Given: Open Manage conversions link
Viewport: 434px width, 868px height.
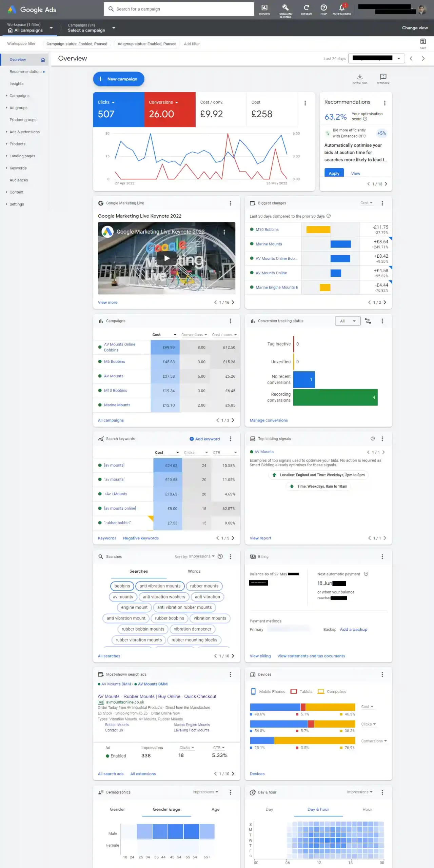Looking at the screenshot, I should (269, 420).
